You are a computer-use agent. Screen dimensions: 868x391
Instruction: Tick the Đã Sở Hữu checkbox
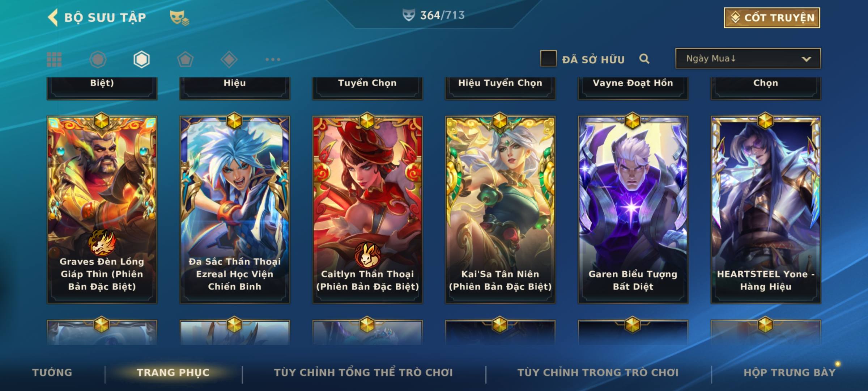tap(548, 59)
